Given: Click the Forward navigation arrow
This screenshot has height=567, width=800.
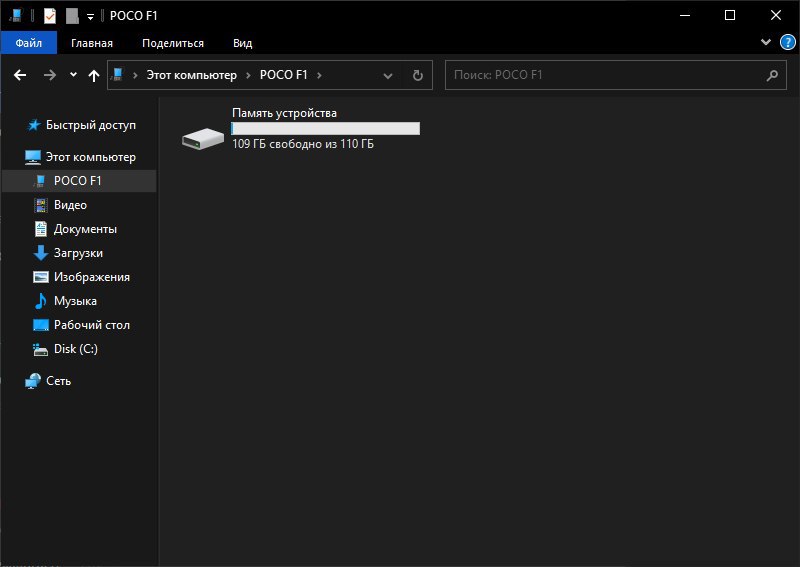Looking at the screenshot, I should 49,75.
